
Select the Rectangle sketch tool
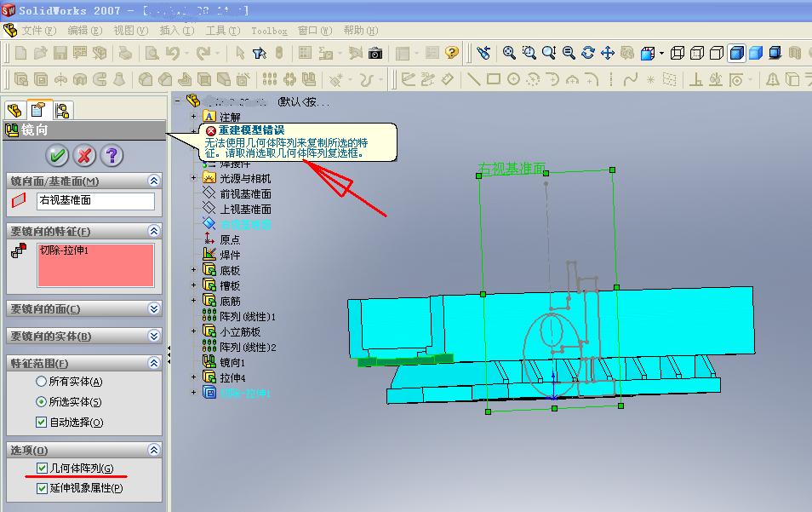tap(494, 79)
